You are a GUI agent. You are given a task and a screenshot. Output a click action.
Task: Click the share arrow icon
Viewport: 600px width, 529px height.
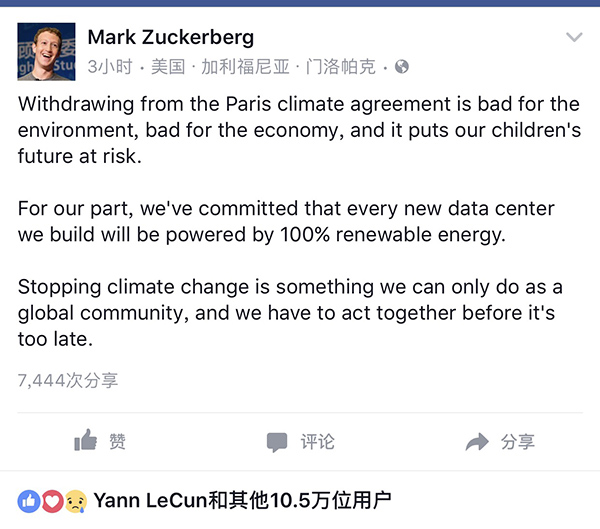coord(477,442)
